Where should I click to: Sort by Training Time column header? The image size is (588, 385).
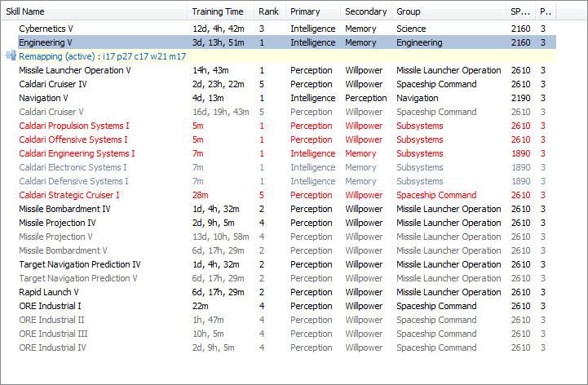coord(221,11)
